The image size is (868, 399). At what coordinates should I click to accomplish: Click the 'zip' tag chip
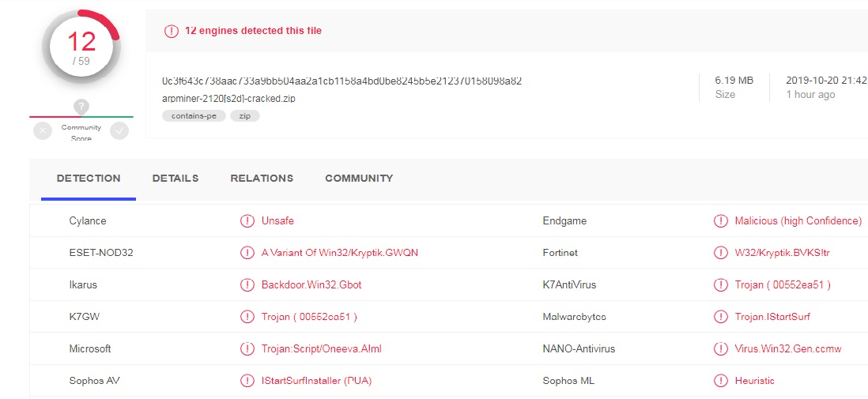coord(245,115)
